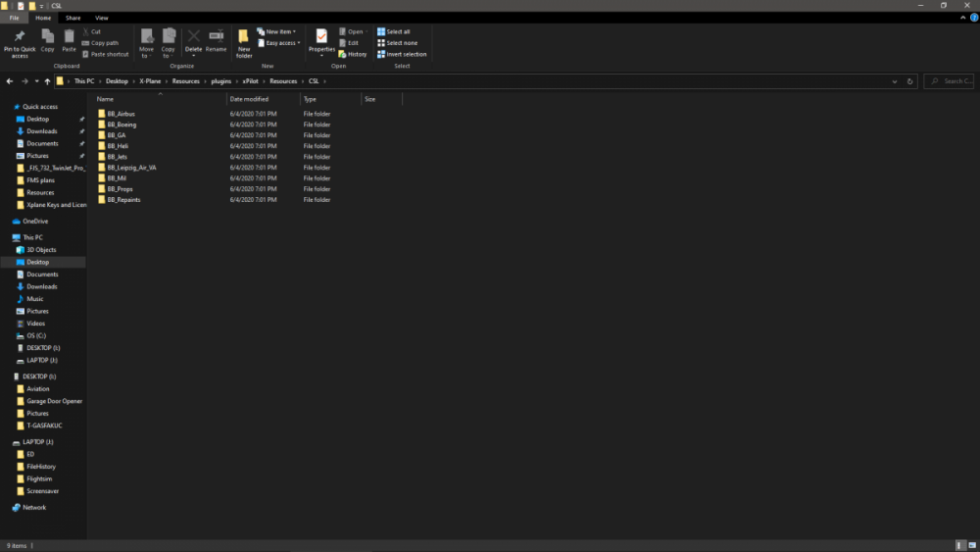980x552 pixels.
Task: Switch to the Share ribbon tab
Action: point(73,18)
